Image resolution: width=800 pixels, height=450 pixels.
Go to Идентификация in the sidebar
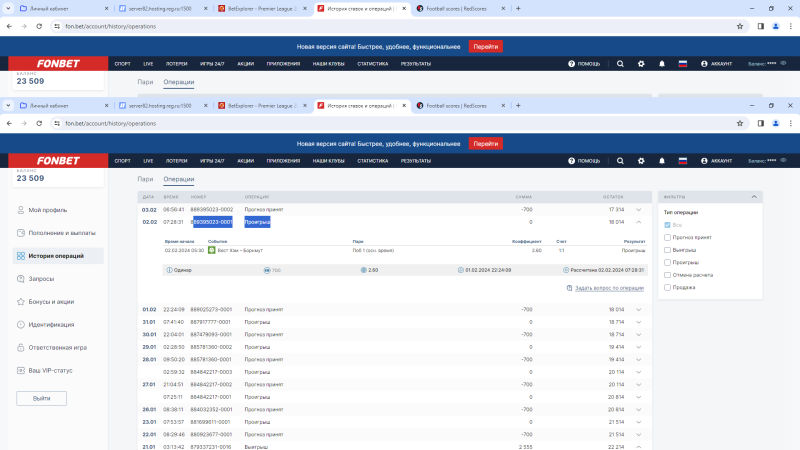pos(50,324)
